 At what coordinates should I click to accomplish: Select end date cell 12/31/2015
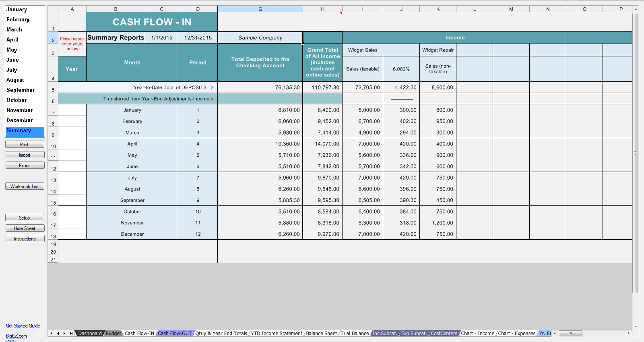198,37
